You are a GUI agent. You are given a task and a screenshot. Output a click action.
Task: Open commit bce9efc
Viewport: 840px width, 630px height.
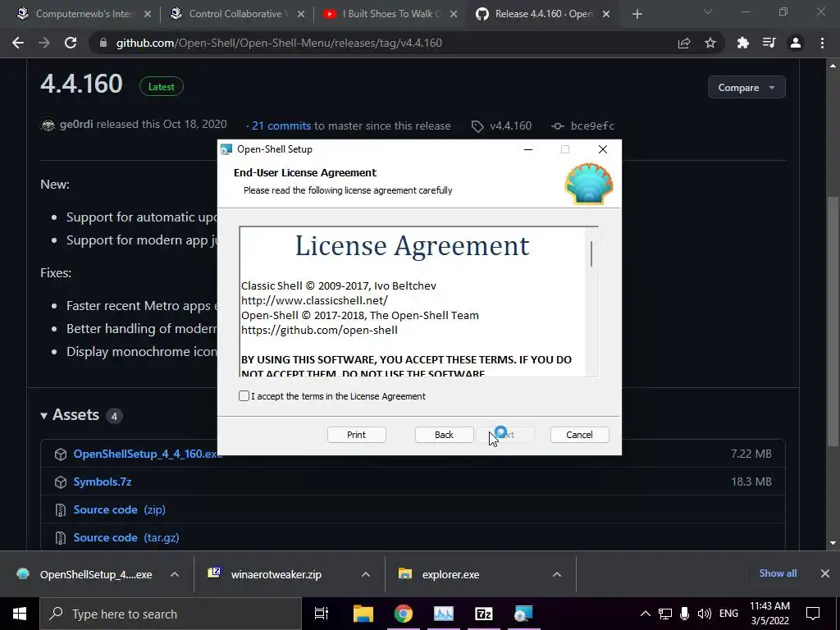[x=592, y=126]
